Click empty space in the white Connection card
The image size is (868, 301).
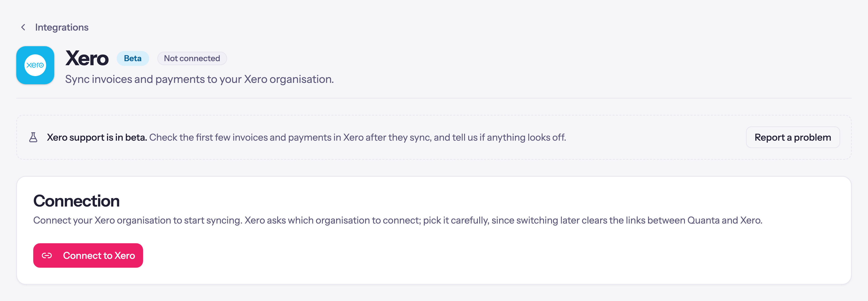pyautogui.click(x=505, y=256)
